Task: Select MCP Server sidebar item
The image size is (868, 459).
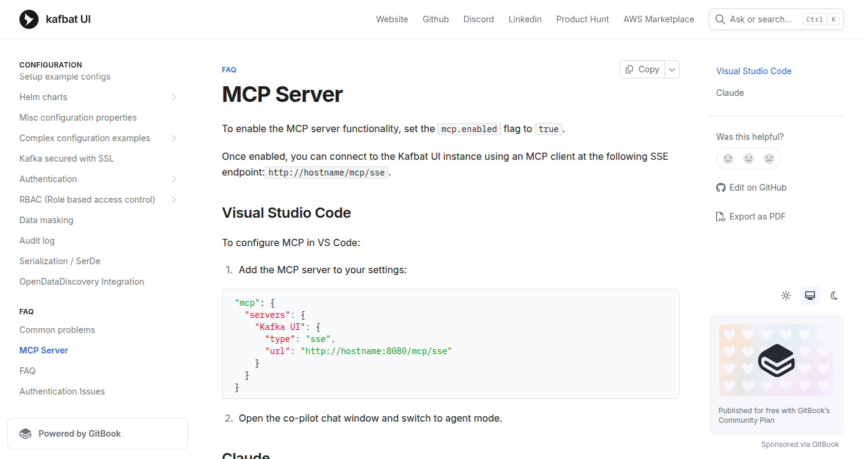Action: click(x=43, y=350)
